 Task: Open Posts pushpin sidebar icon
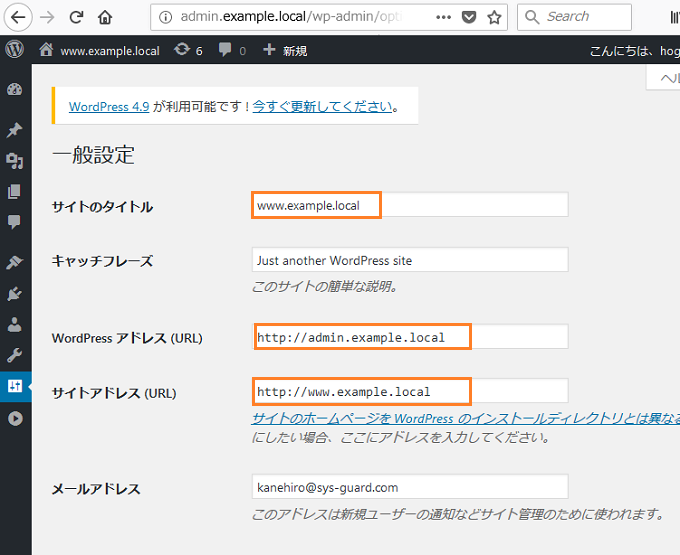click(x=15, y=130)
